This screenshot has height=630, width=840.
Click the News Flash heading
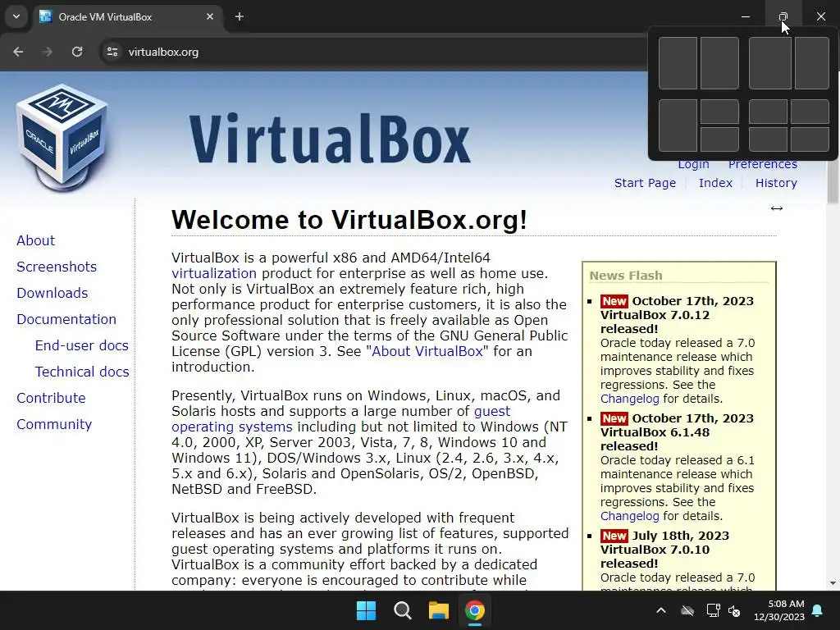click(626, 276)
